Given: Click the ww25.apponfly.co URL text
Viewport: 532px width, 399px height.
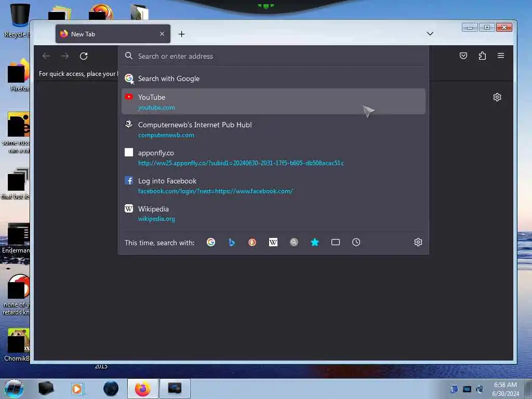Looking at the screenshot, I should point(241,163).
